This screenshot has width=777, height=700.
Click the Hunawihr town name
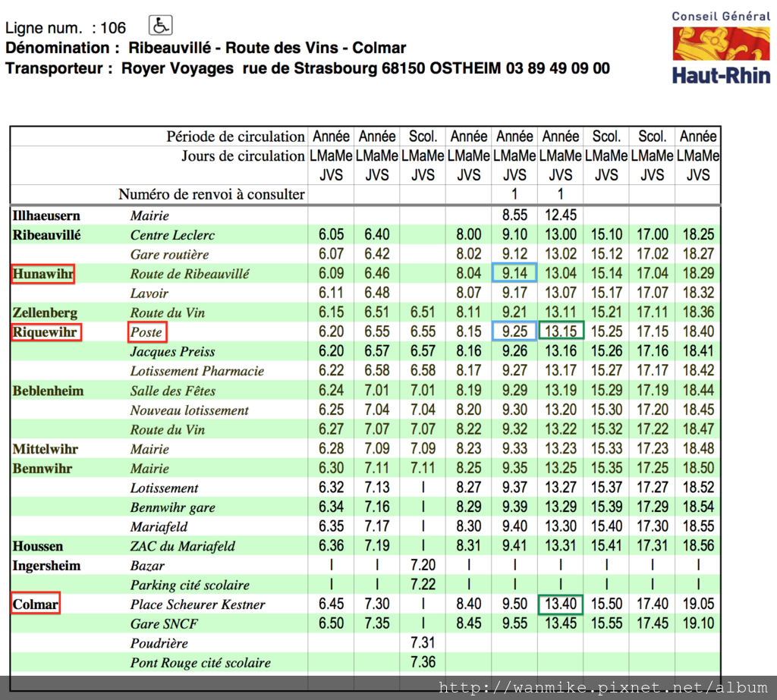point(43,274)
